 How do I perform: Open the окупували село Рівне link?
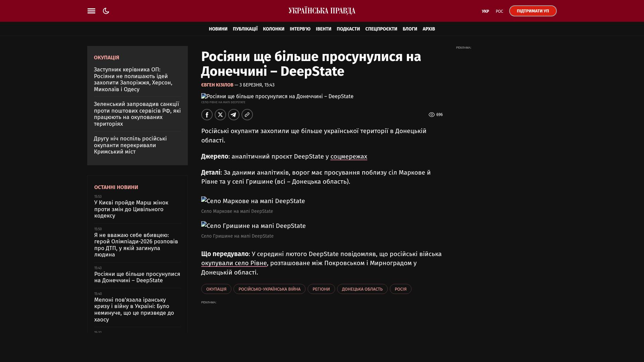click(x=234, y=263)
